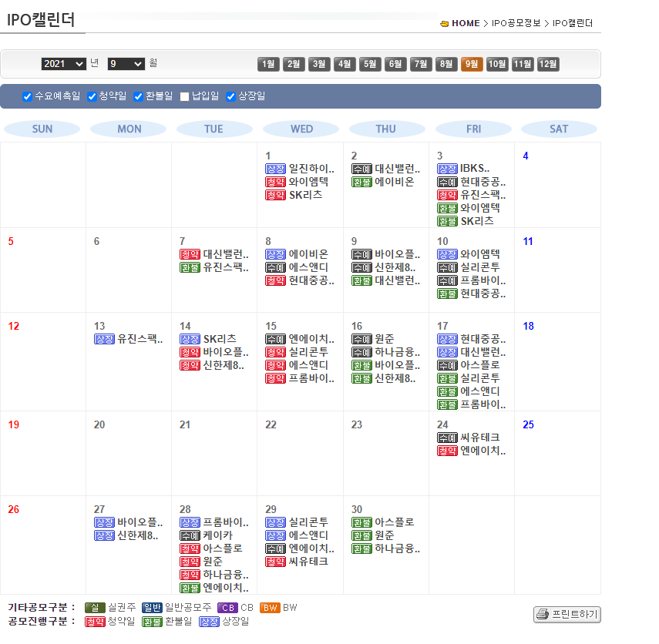Switch to the 11월 month tab
Image resolution: width=659 pixels, height=644 pixels.
pos(523,64)
